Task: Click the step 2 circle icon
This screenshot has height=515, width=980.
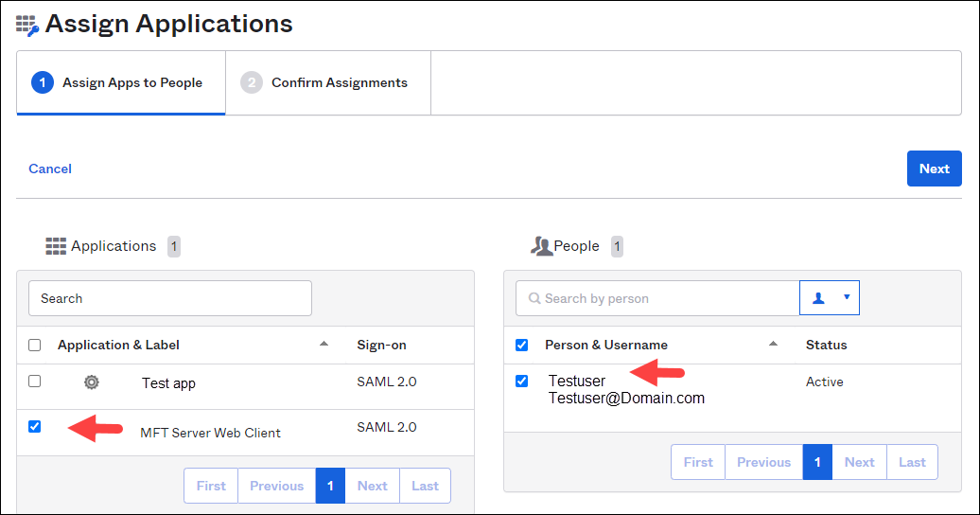Action: pyautogui.click(x=251, y=83)
